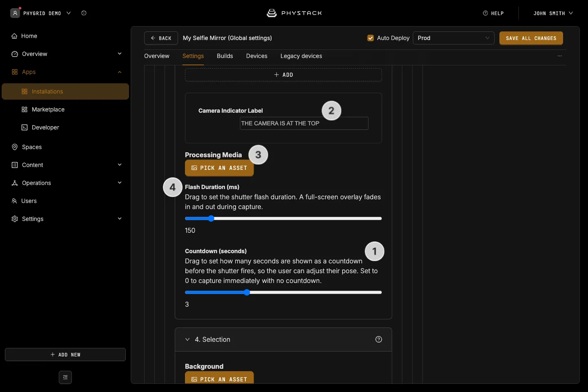The height and width of the screenshot is (392, 588).
Task: Click the Marketplace icon in sidebar
Action: point(24,109)
